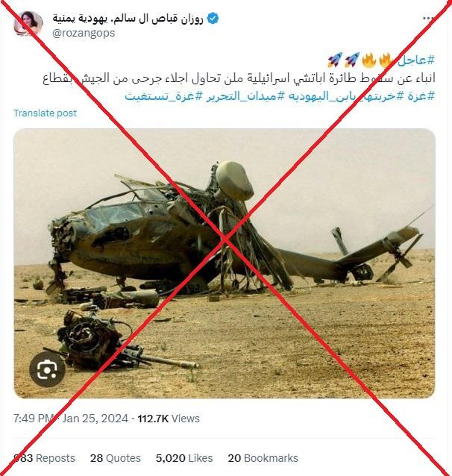View the Reposts count list

pyautogui.click(x=44, y=458)
